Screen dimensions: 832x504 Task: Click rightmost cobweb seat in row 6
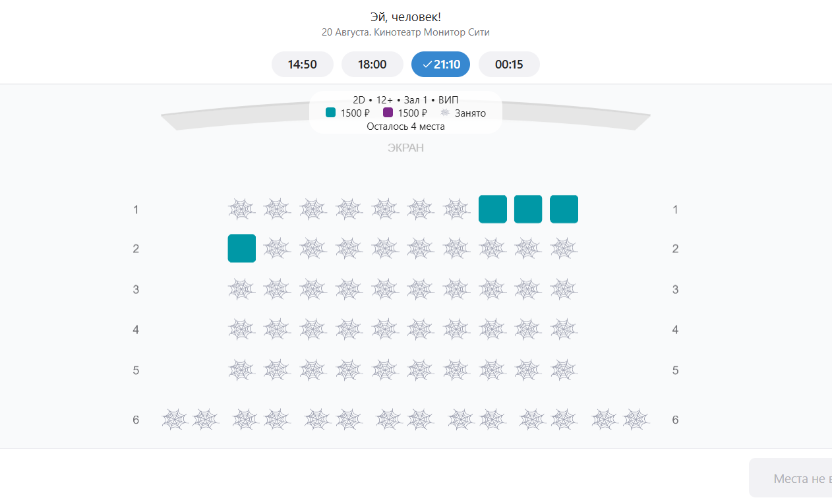coord(636,420)
